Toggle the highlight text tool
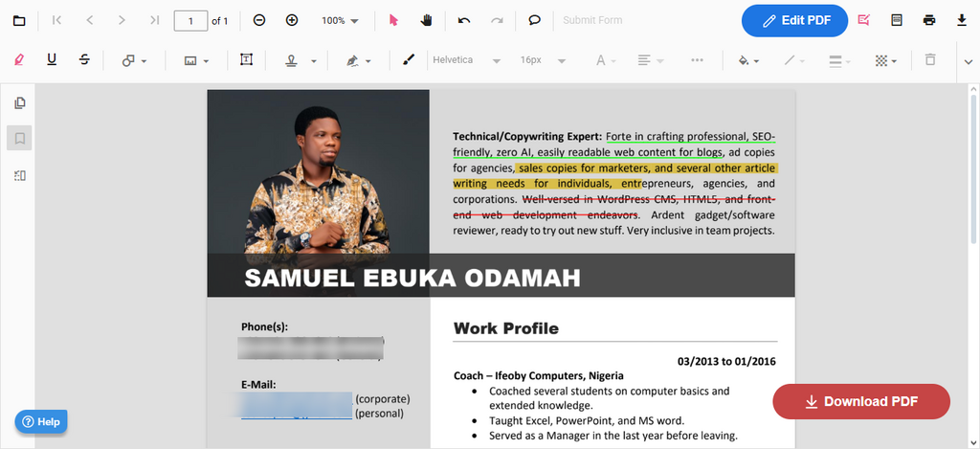980x449 pixels. [19, 60]
